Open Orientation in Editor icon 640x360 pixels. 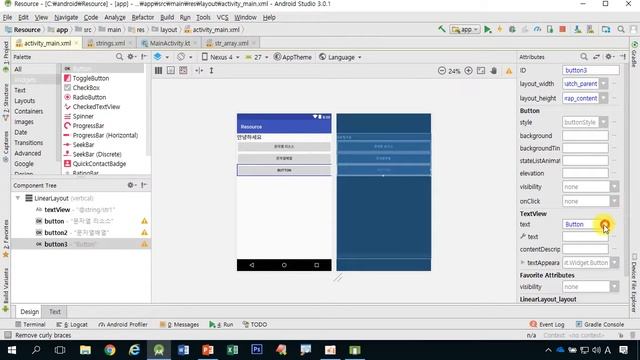coord(181,57)
